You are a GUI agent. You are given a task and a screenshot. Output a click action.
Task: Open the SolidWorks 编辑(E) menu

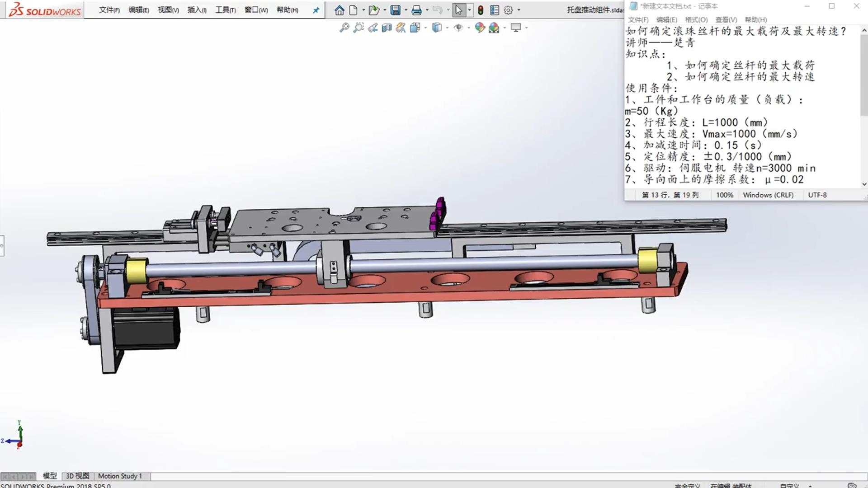click(139, 10)
